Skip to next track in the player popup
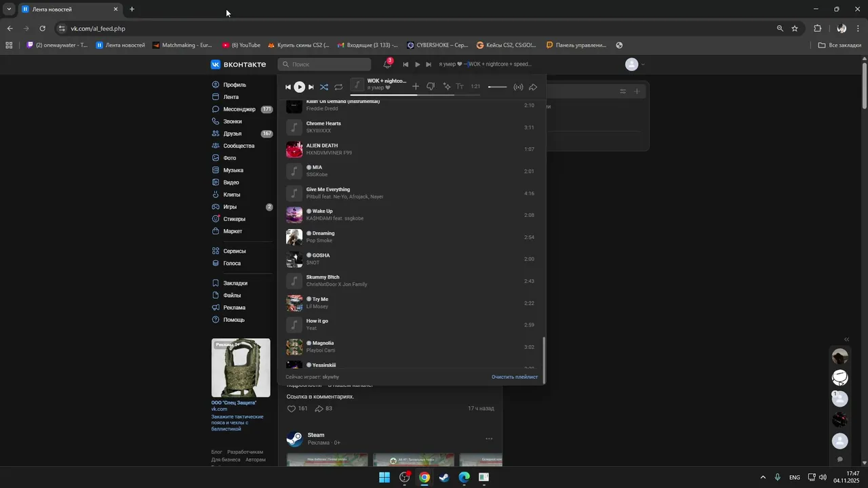 311,87
